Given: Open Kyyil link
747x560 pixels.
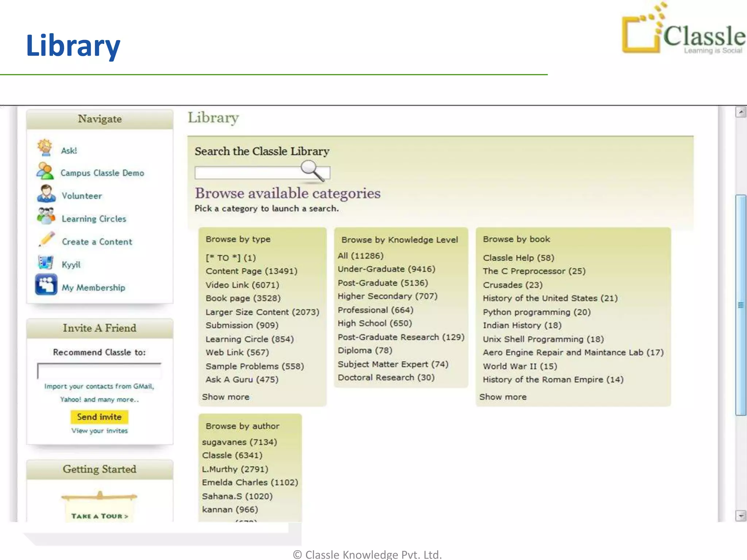Looking at the screenshot, I should (71, 264).
